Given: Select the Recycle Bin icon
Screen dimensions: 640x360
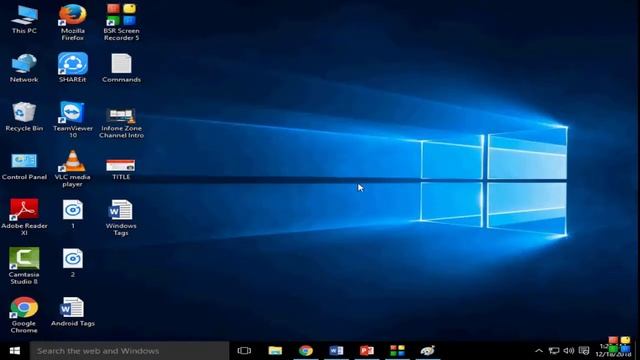Looking at the screenshot, I should [24, 117].
